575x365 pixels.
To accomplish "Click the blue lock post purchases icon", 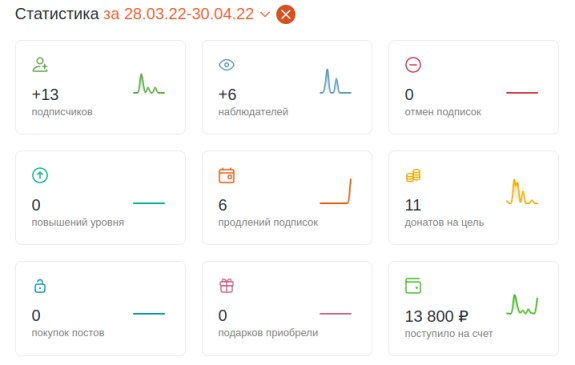I will click(40, 286).
